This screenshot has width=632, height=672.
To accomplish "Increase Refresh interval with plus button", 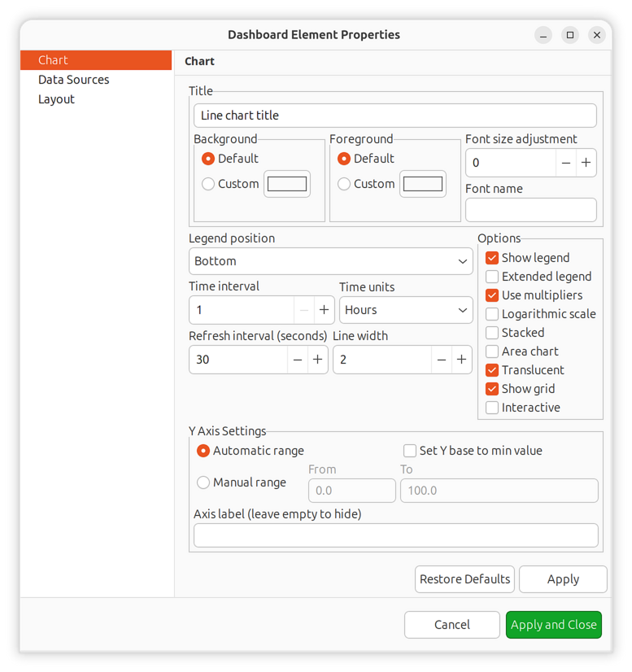I will click(x=318, y=360).
